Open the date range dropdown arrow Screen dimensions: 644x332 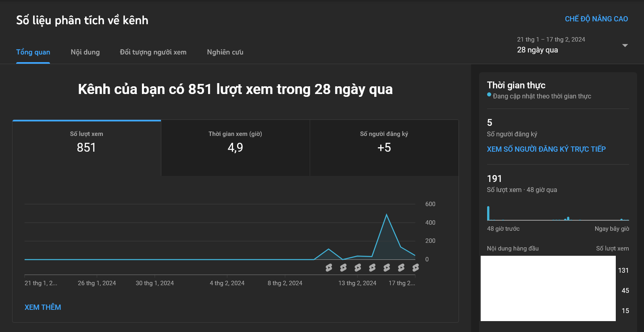pyautogui.click(x=625, y=45)
